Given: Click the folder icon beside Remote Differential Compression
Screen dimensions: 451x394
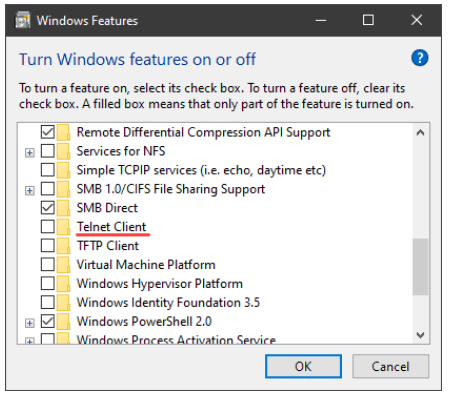Looking at the screenshot, I should [63, 132].
